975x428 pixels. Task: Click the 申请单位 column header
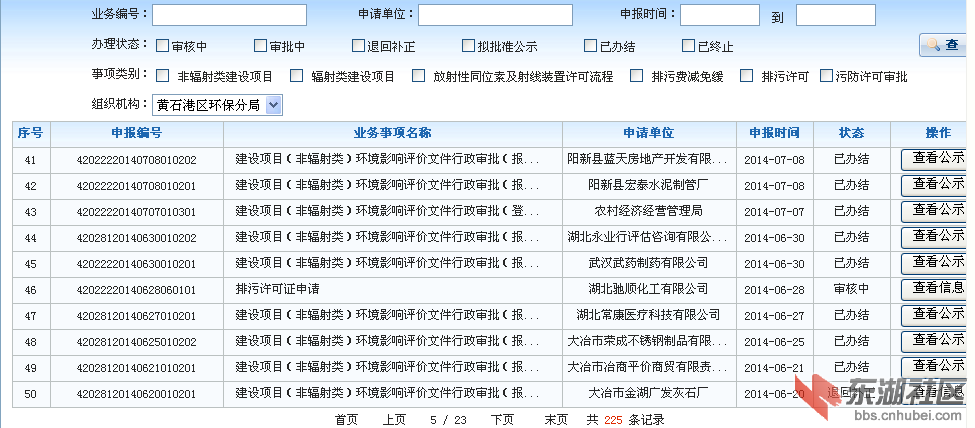[649, 133]
